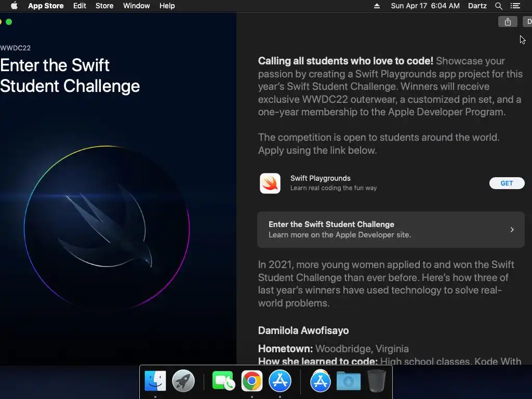Viewport: 532px width, 399px height.
Task: Open the Edit menu
Action: point(79,6)
